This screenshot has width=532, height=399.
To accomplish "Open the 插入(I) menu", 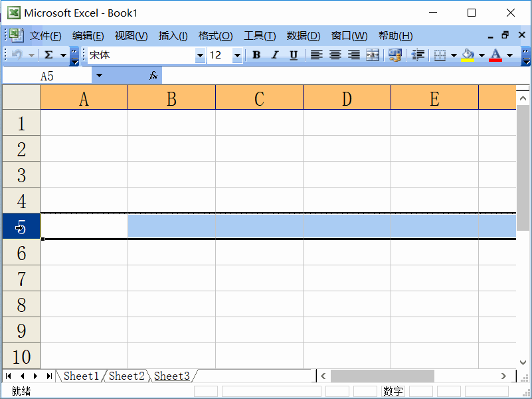I will pyautogui.click(x=173, y=36).
